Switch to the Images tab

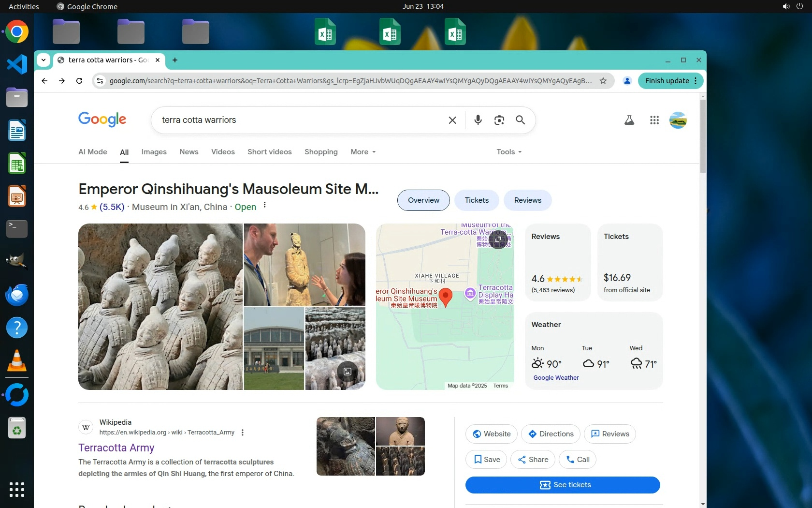pyautogui.click(x=154, y=152)
